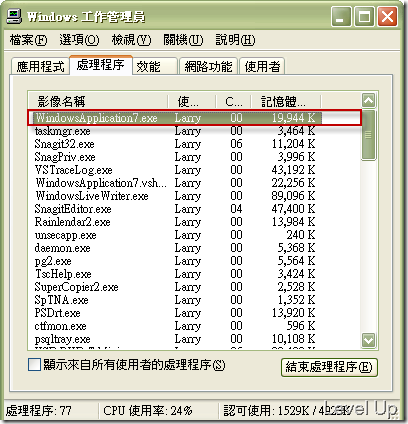The image size is (408, 424).
Task: Select the TscHelp.exe process
Action: coord(63,274)
